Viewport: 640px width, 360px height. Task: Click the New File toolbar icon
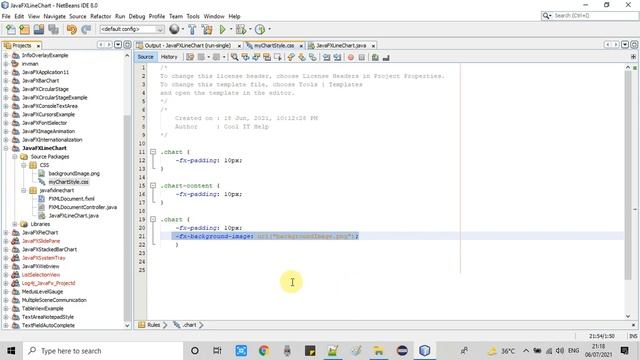(11, 29)
